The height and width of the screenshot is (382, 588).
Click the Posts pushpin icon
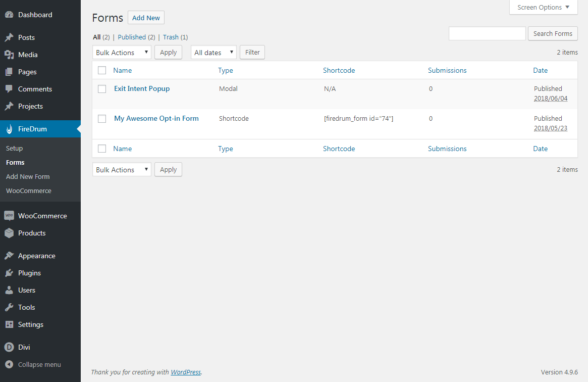[9, 37]
